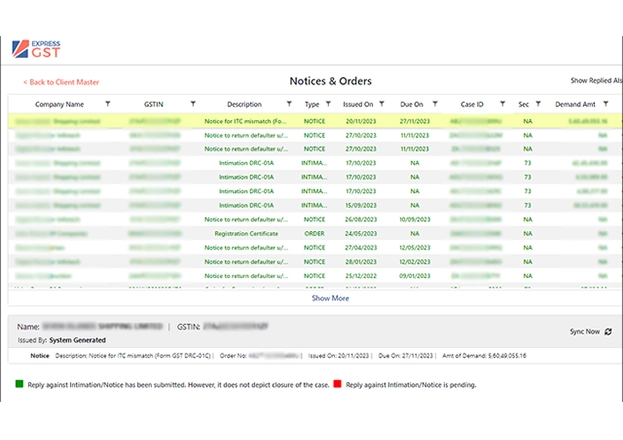The height and width of the screenshot is (440, 623).
Task: Open the Issued On column filter
Action: (383, 104)
